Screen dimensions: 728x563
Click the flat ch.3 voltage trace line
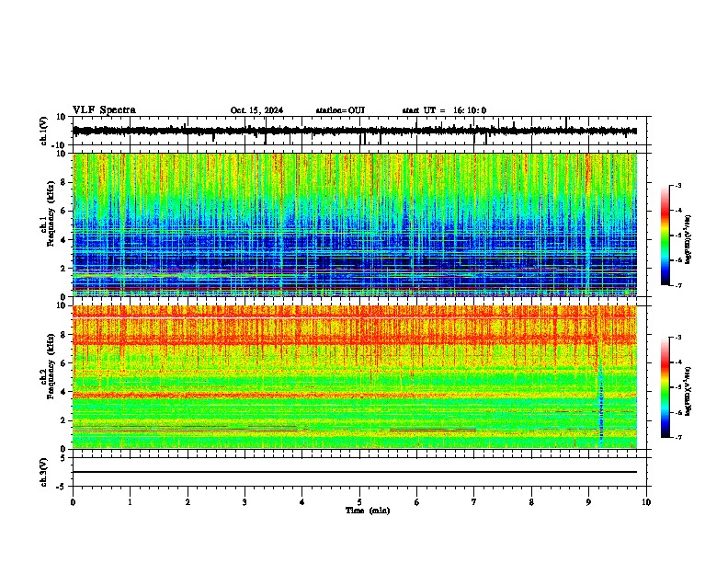point(355,472)
